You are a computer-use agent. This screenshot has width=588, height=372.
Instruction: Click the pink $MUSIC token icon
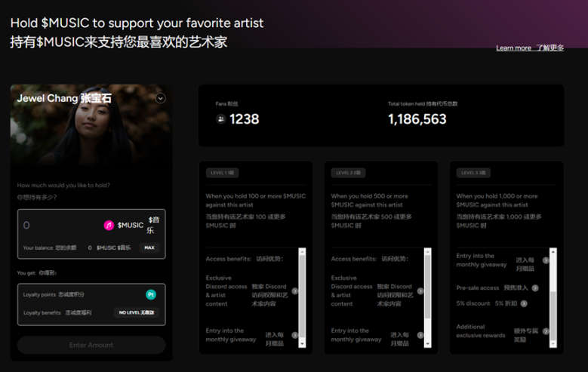(109, 226)
